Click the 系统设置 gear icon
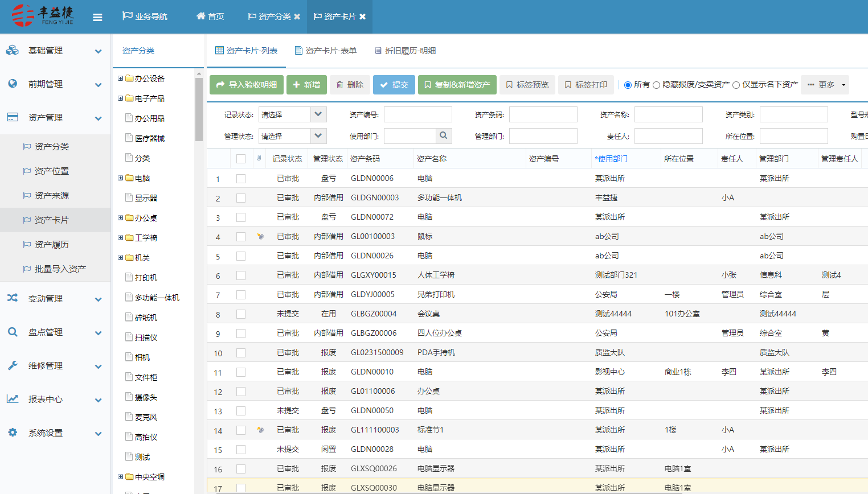The height and width of the screenshot is (494, 868). click(13, 433)
